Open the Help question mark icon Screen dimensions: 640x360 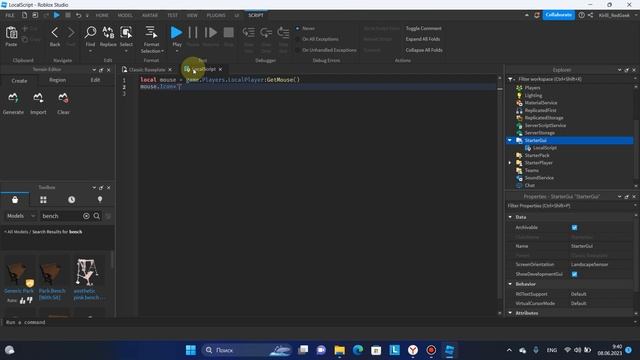tap(581, 15)
